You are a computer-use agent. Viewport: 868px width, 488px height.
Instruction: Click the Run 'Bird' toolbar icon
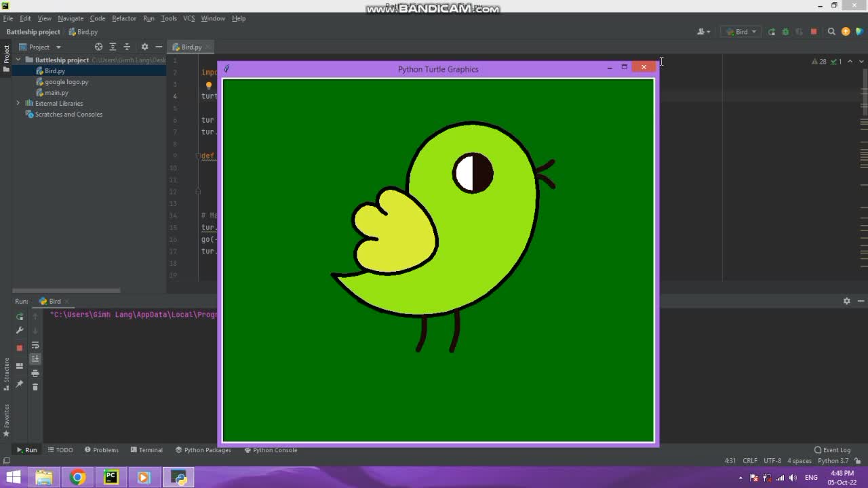coord(772,32)
